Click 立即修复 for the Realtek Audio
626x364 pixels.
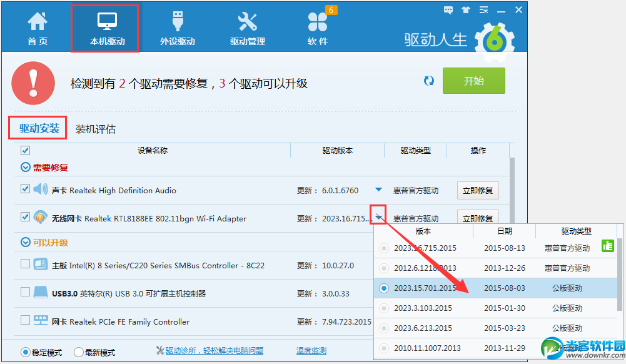click(x=478, y=190)
